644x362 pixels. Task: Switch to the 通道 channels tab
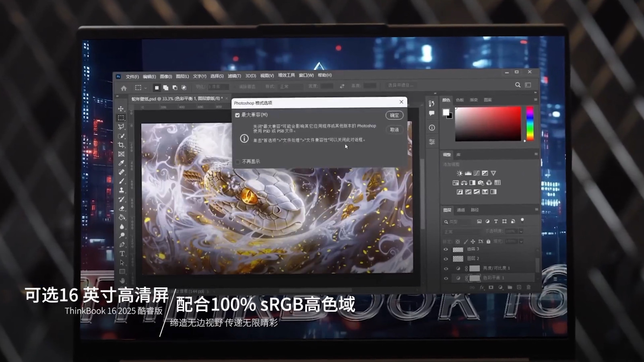[x=461, y=210]
